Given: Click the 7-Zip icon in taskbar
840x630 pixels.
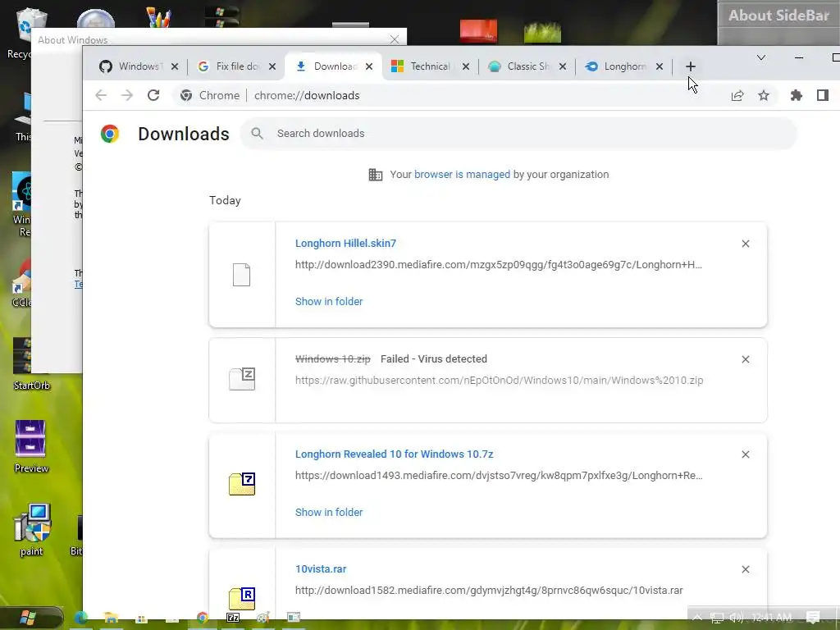Looking at the screenshot, I should tap(233, 619).
